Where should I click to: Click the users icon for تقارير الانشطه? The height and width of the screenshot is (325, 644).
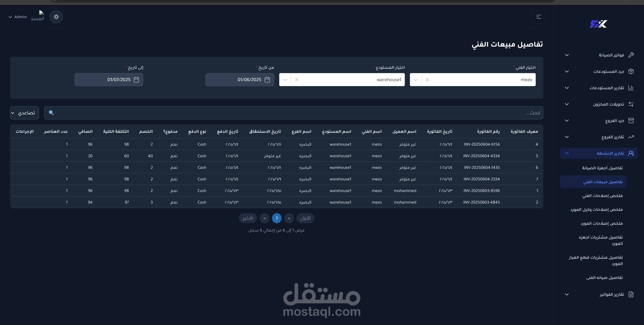pyautogui.click(x=631, y=153)
